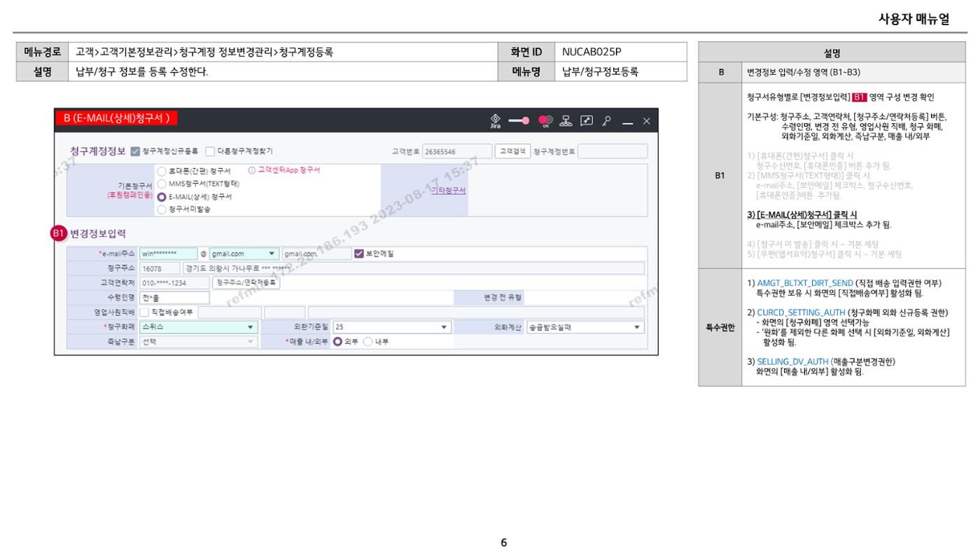Select the 내부 sales radio button
This screenshot has height=552, width=980.
pyautogui.click(x=368, y=342)
